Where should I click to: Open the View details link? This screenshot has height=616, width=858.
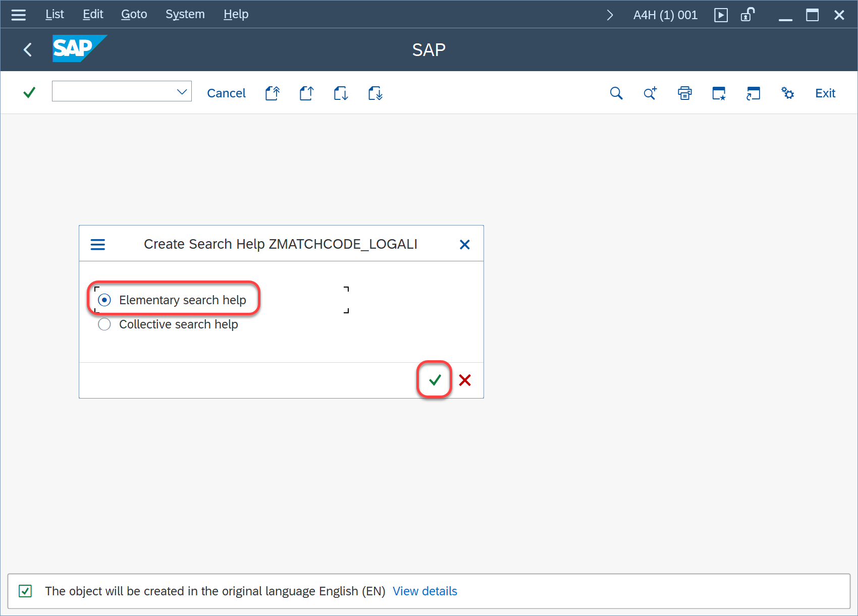coord(424,591)
